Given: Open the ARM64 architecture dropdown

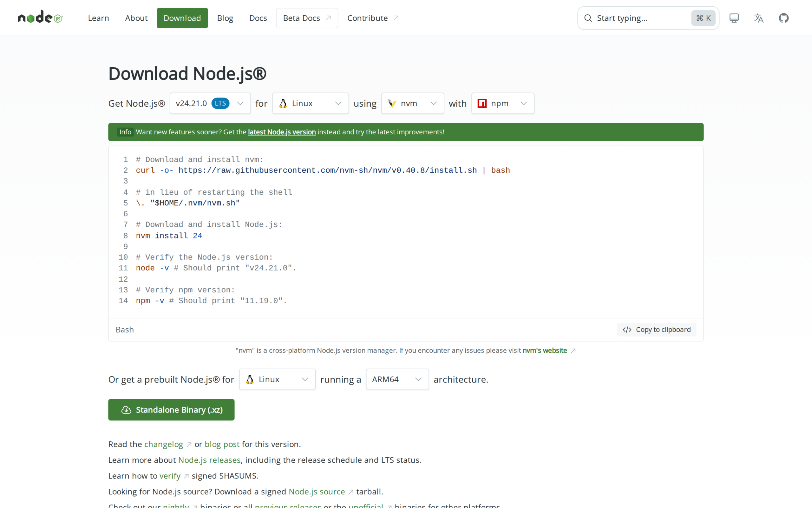Looking at the screenshot, I should click(x=397, y=379).
